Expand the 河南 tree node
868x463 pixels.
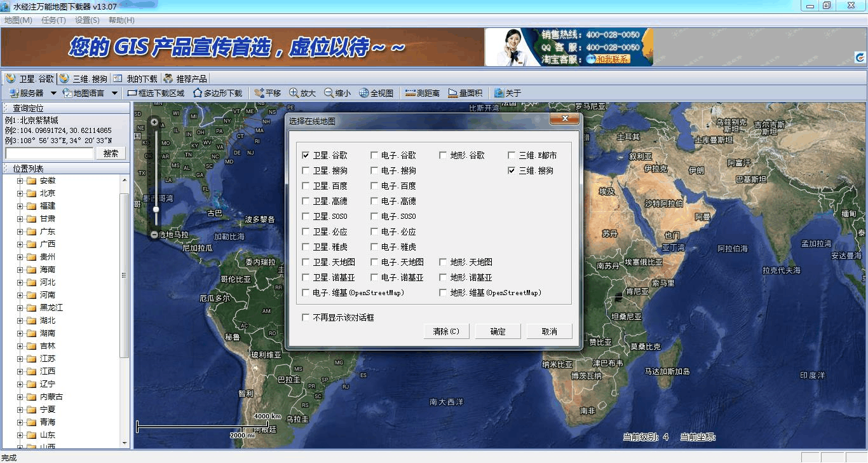(x=20, y=295)
